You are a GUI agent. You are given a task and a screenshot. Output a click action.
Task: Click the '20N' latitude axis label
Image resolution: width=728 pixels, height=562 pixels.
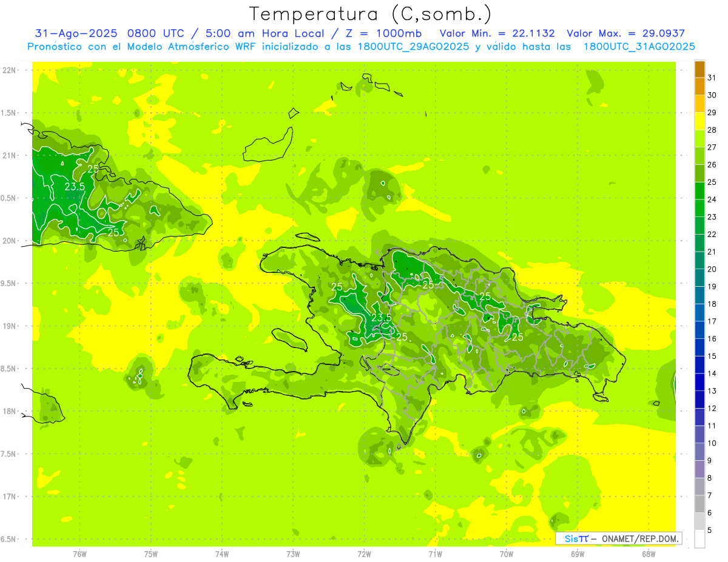pos(10,241)
